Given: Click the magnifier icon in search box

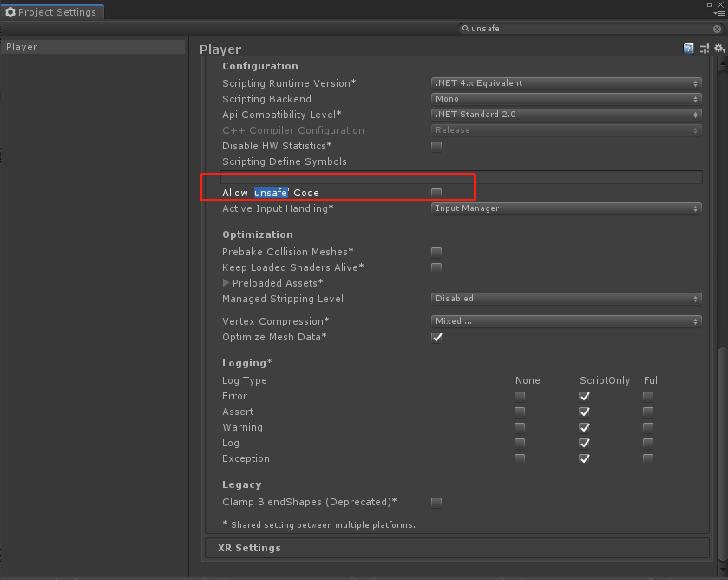Looking at the screenshot, I should (465, 29).
